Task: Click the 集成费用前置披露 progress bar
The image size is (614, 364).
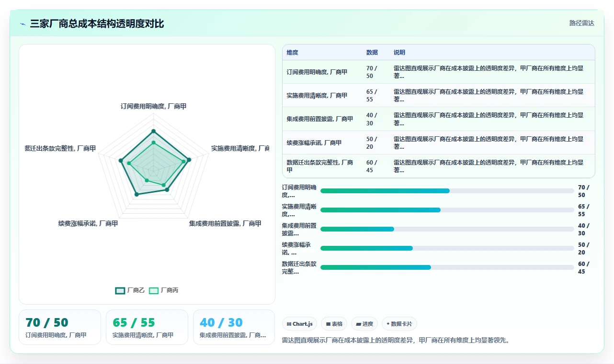Action: tap(447, 229)
